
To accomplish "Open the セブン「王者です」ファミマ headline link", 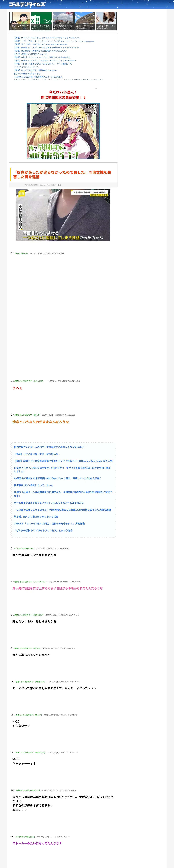I will click(54, 41).
